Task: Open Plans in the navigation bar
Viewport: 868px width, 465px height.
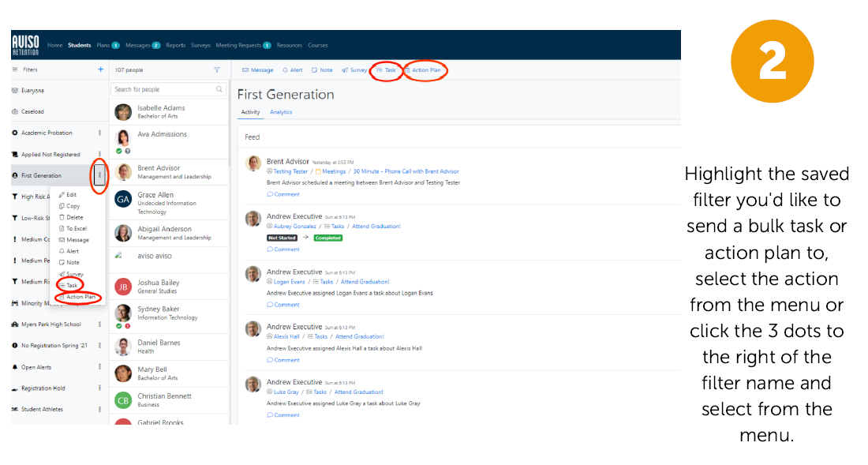Action: [108, 45]
